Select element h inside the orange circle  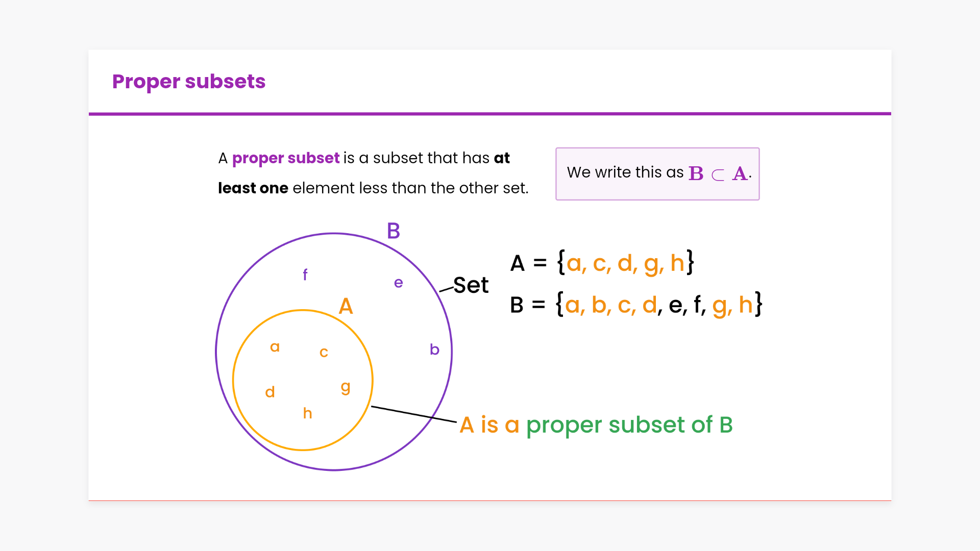(307, 413)
